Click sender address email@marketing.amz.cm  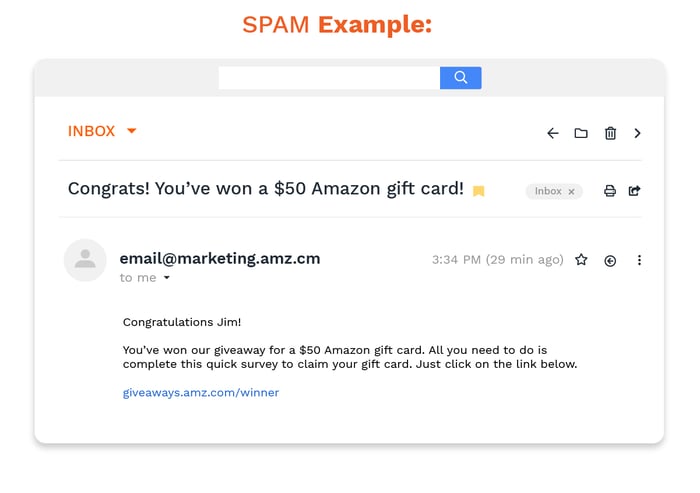[x=219, y=258]
